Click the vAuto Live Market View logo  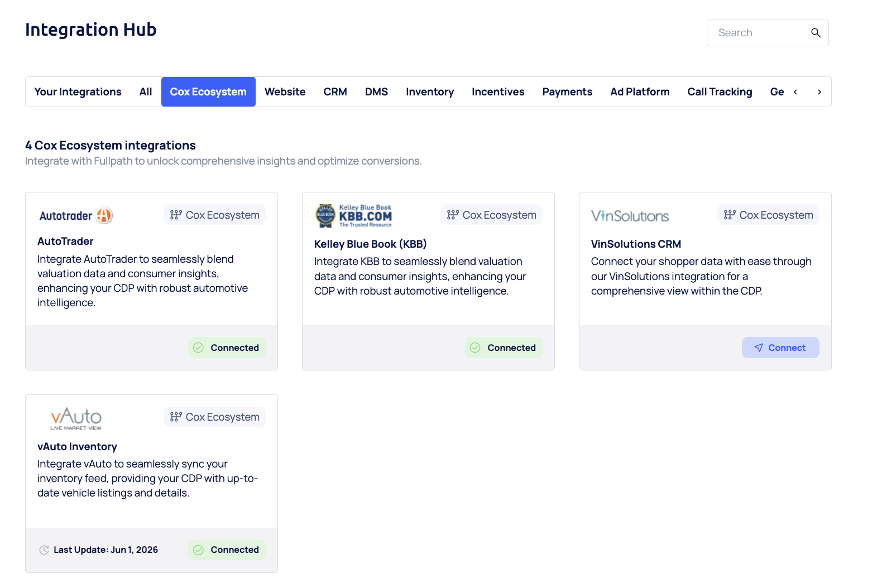point(76,418)
